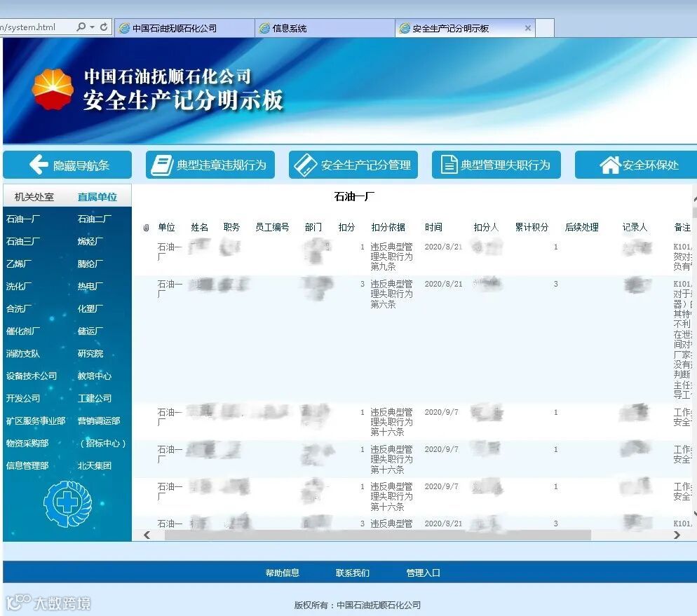Select 物资采购部 in the unit list
697x616 pixels.
coord(27,443)
